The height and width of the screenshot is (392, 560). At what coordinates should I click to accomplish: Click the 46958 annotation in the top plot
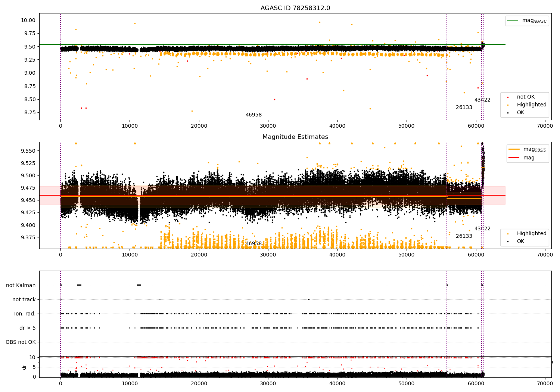[253, 115]
